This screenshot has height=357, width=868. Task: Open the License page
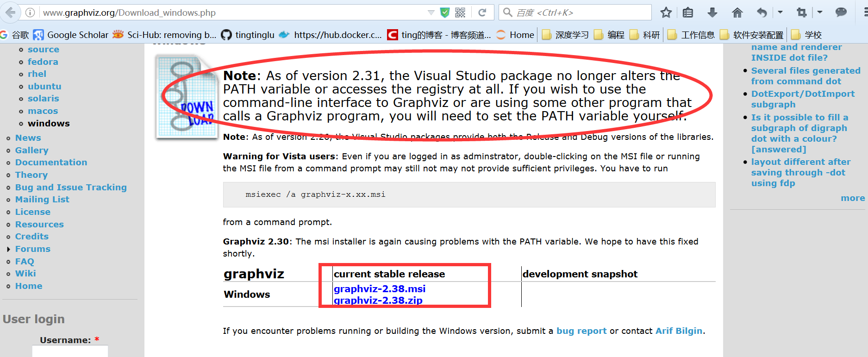point(33,212)
